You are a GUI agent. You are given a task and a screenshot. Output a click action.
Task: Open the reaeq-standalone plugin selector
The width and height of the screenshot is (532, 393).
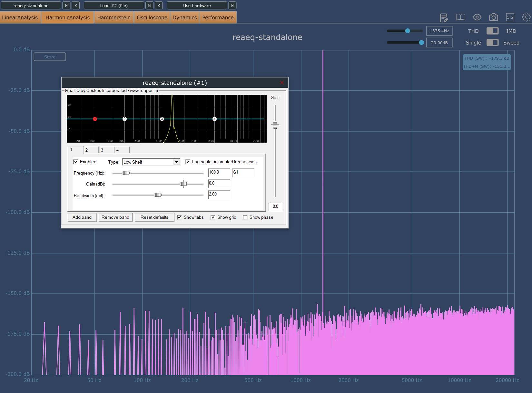31,5
